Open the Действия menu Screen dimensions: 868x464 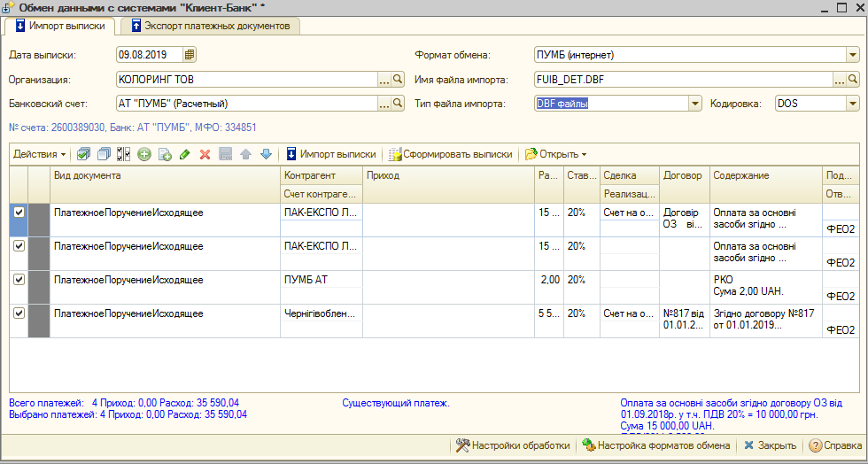pyautogui.click(x=39, y=154)
